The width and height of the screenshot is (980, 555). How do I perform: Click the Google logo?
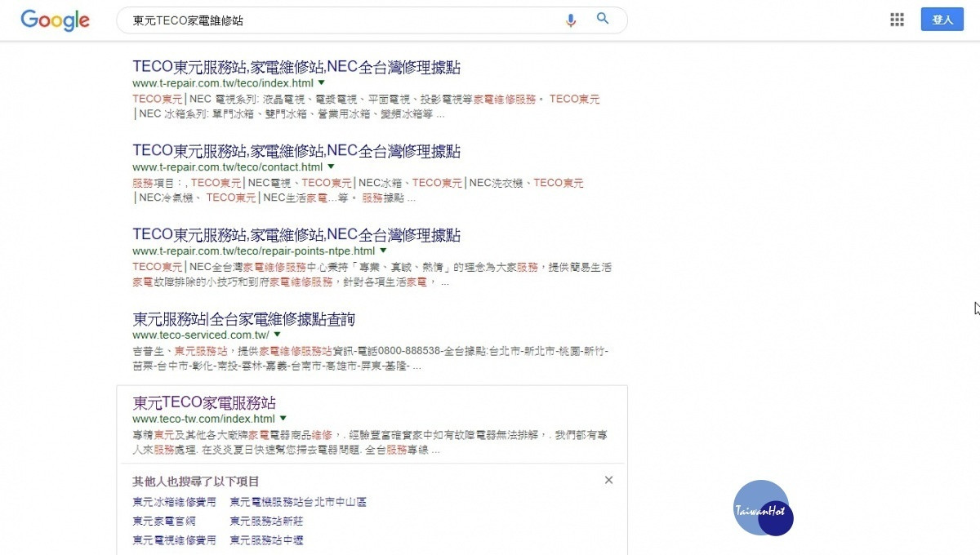point(55,20)
